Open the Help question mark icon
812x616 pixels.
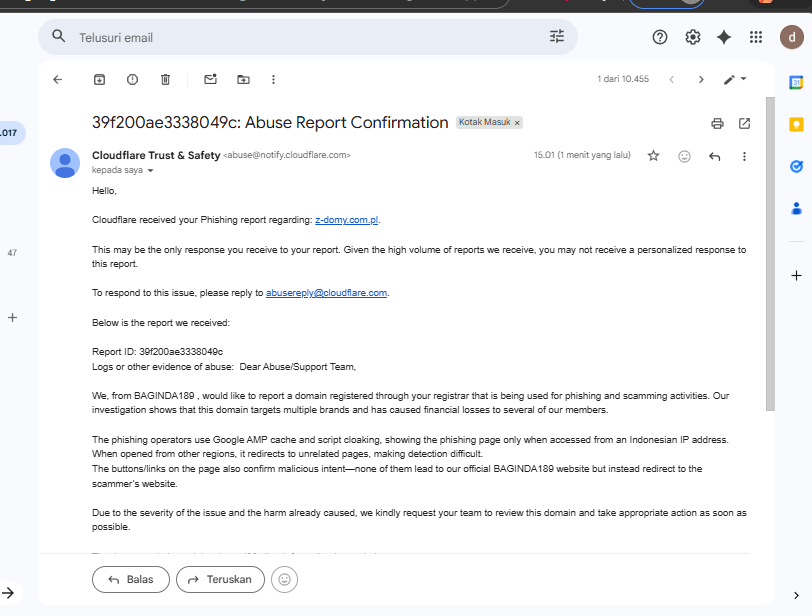click(660, 37)
